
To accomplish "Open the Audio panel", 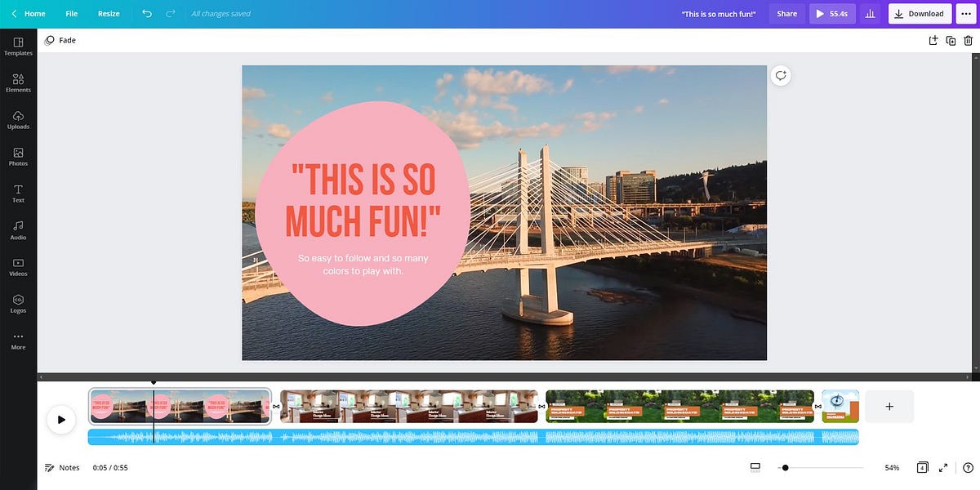I will [17, 230].
